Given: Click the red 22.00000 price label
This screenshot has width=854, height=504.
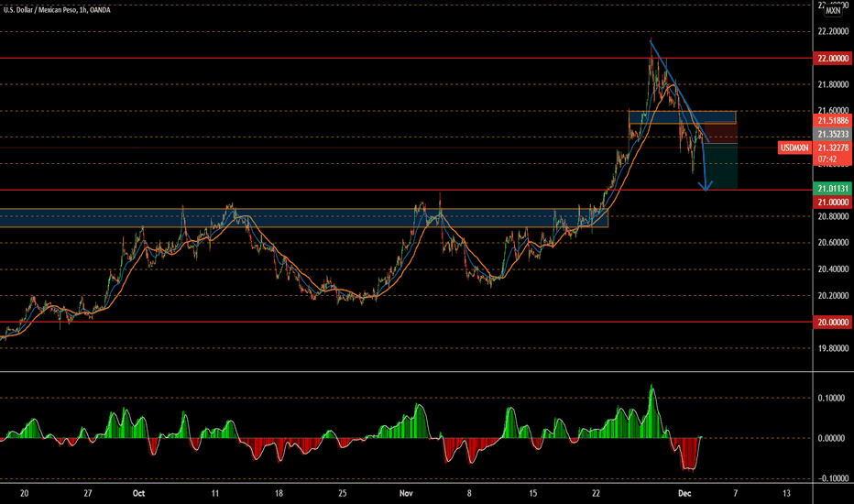Looking at the screenshot, I should 833,59.
